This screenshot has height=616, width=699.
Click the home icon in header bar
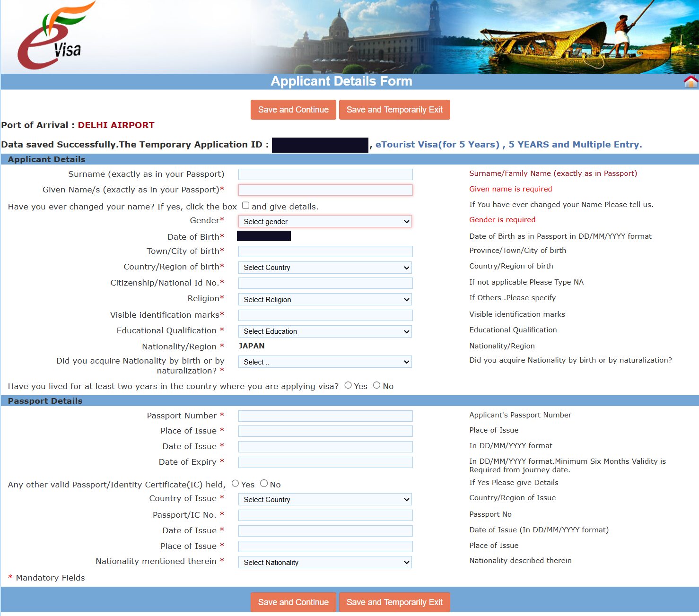tap(690, 82)
